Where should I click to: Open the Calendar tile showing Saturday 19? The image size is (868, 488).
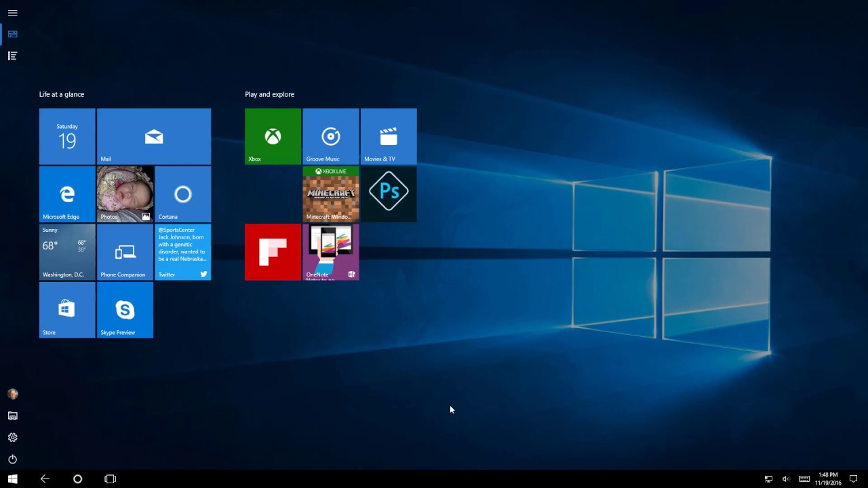coord(67,136)
